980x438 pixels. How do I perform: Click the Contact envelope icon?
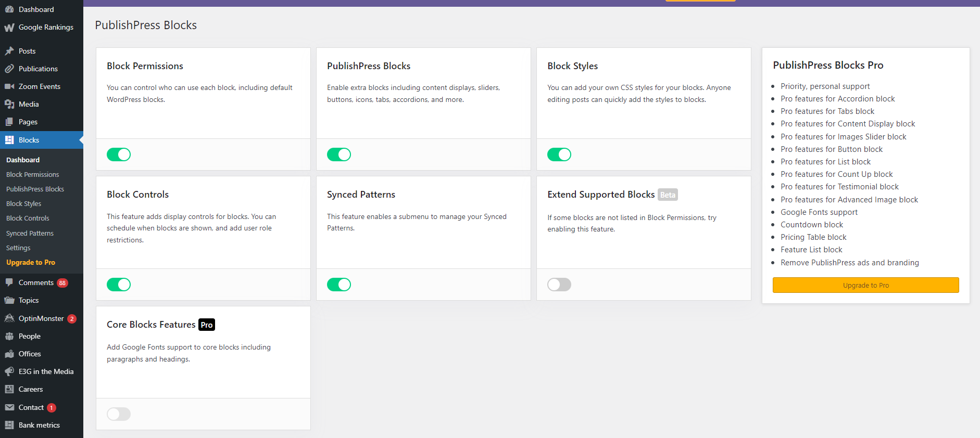[x=9, y=407]
